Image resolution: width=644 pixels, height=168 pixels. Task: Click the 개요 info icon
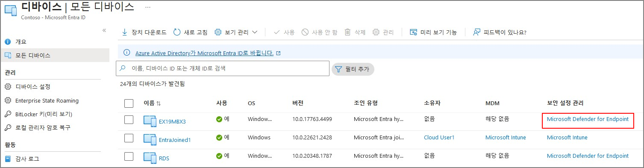(7, 41)
